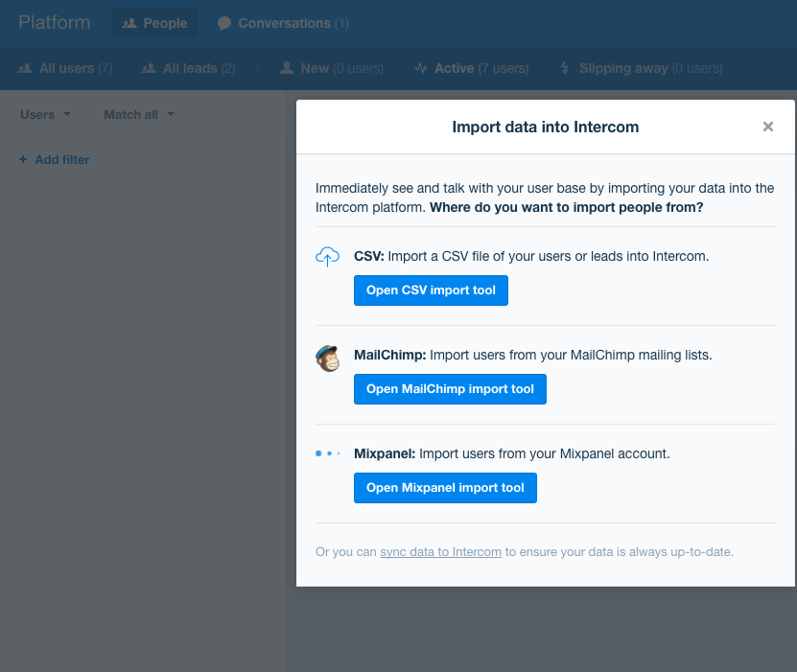
Task: Click the All leads group icon
Action: coord(149,68)
